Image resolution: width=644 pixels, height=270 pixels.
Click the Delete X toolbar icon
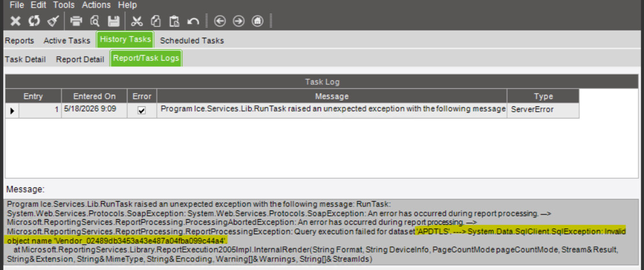(15, 21)
